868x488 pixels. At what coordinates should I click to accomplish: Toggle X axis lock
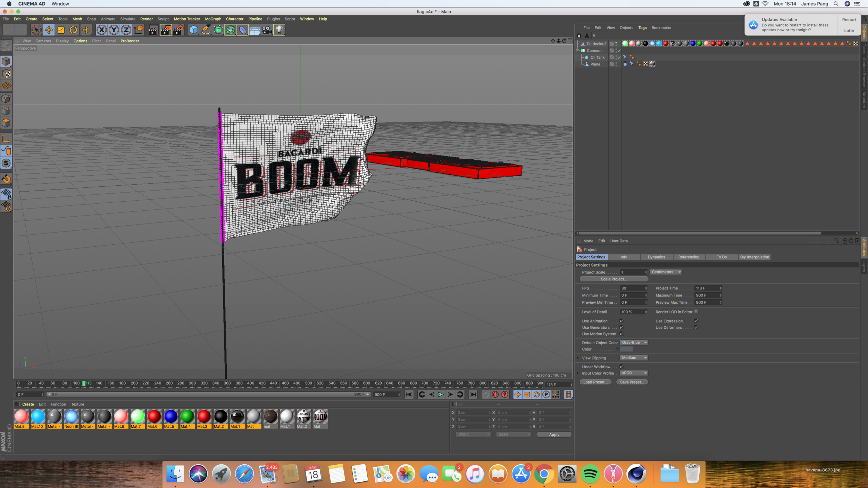[101, 30]
